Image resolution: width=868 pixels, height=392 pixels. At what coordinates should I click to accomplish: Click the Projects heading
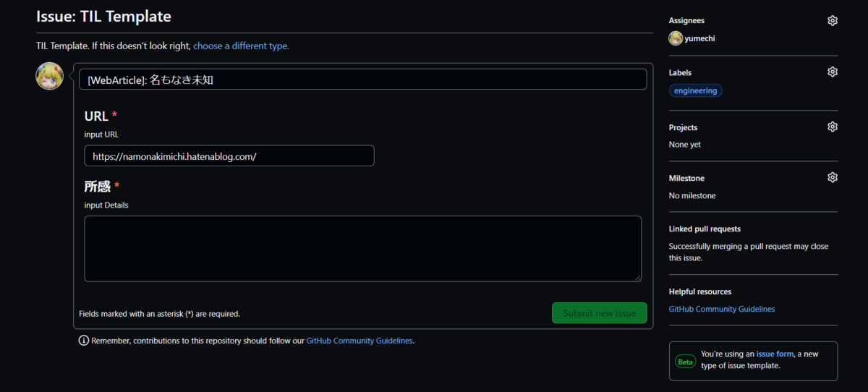click(683, 127)
